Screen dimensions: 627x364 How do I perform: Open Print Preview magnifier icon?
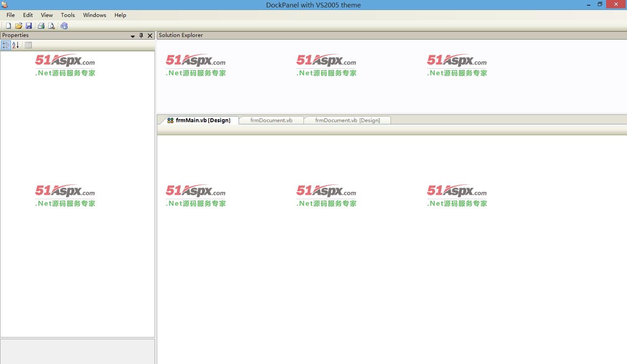tap(51, 26)
